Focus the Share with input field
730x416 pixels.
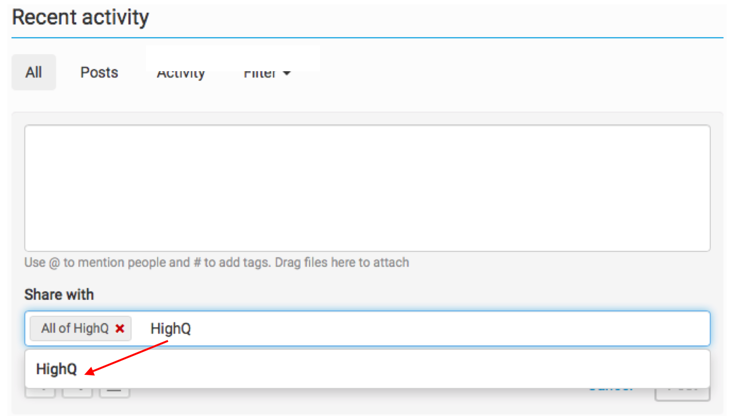pyautogui.click(x=450, y=328)
